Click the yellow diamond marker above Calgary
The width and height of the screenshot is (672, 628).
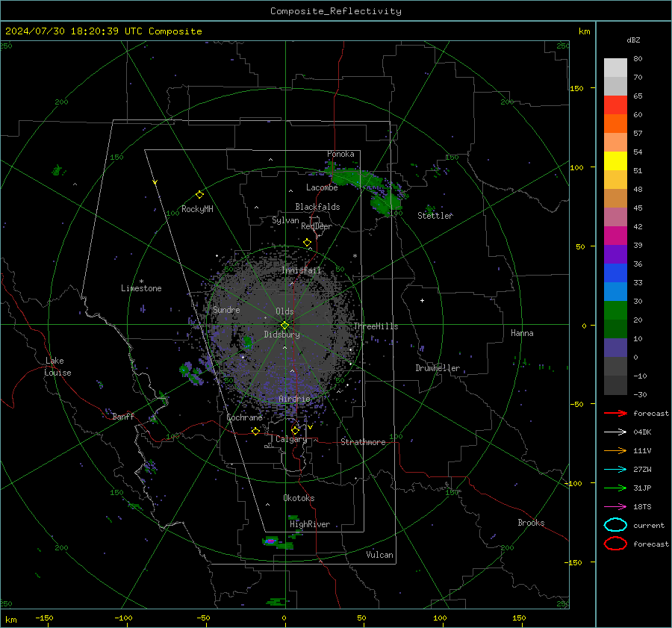(x=295, y=430)
